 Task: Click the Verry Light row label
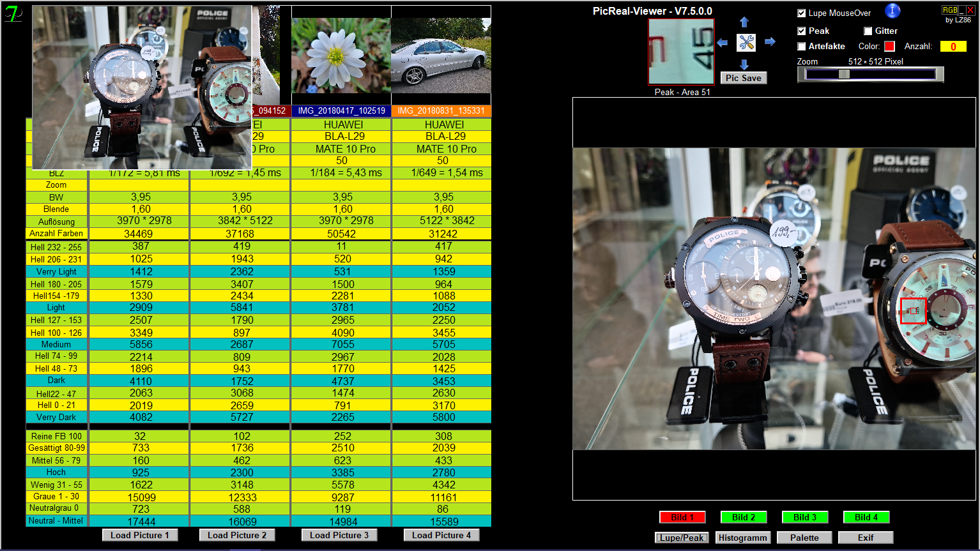56,271
